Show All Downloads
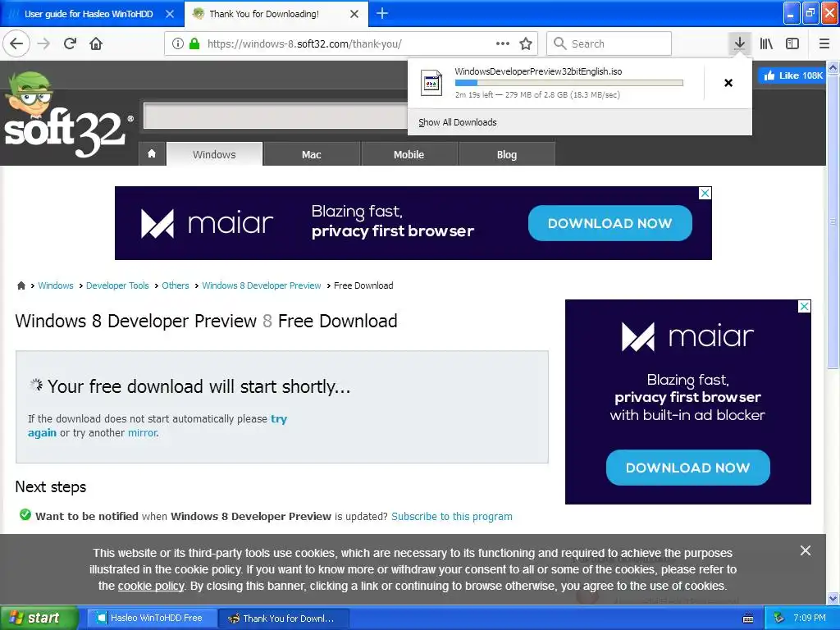Image resolution: width=840 pixels, height=630 pixels. pyautogui.click(x=458, y=122)
